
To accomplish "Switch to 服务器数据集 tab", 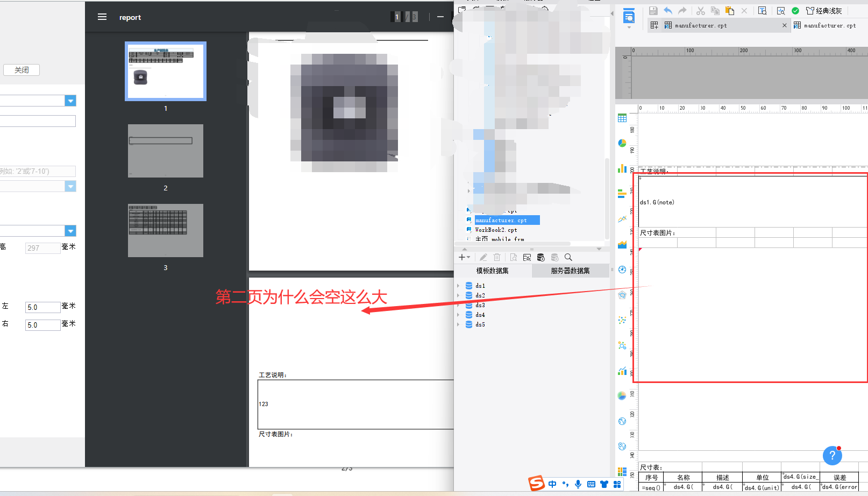I will (x=570, y=271).
